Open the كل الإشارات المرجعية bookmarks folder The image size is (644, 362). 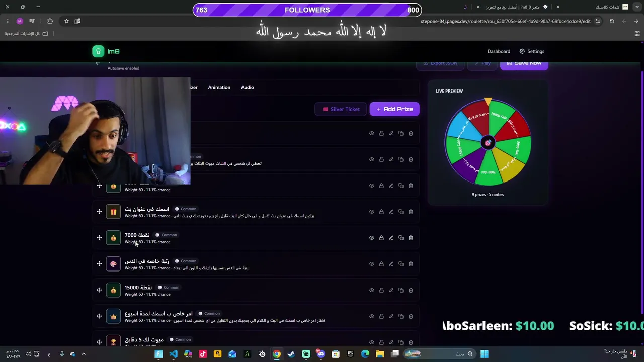pyautogui.click(x=26, y=34)
